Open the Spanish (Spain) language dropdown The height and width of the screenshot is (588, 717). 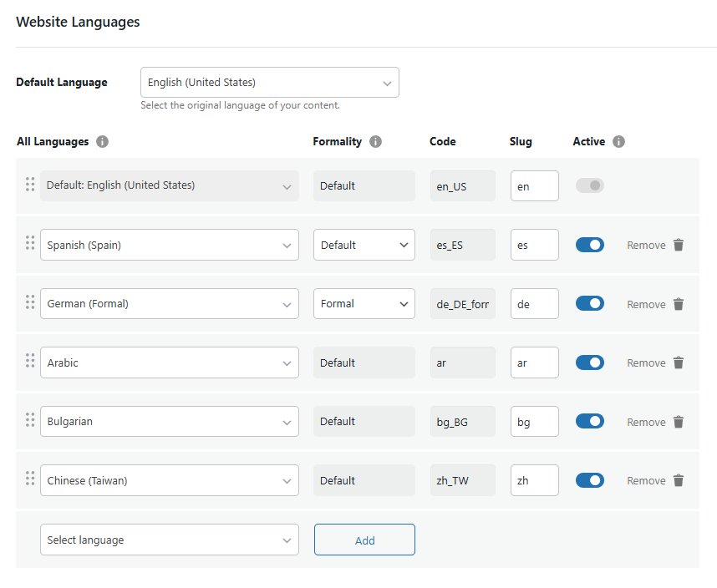pyautogui.click(x=170, y=245)
